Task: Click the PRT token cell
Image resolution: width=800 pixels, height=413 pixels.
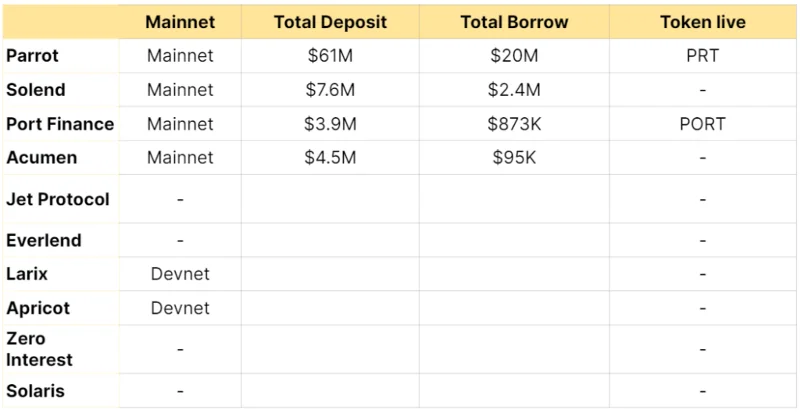Action: point(703,56)
